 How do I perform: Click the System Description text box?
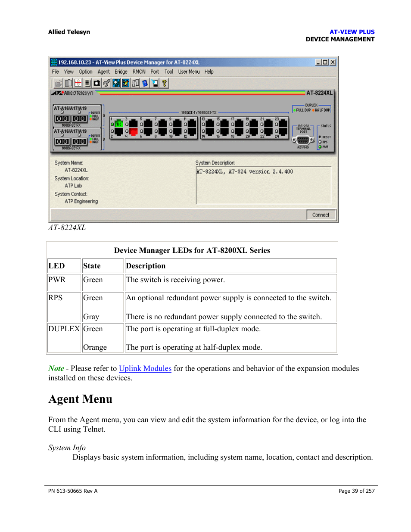click(x=264, y=185)
